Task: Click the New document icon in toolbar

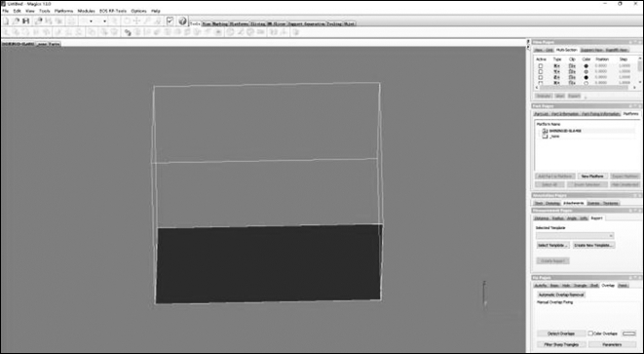Action: [6, 21]
